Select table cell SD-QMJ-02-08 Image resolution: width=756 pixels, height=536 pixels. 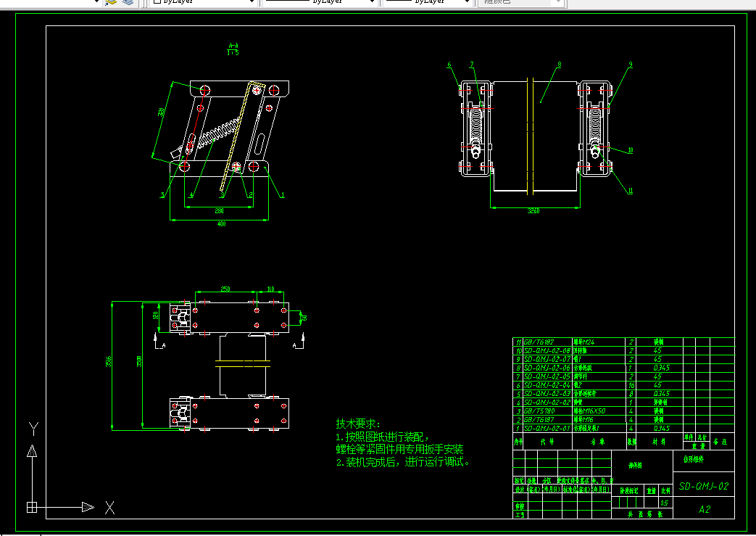pyautogui.click(x=547, y=351)
